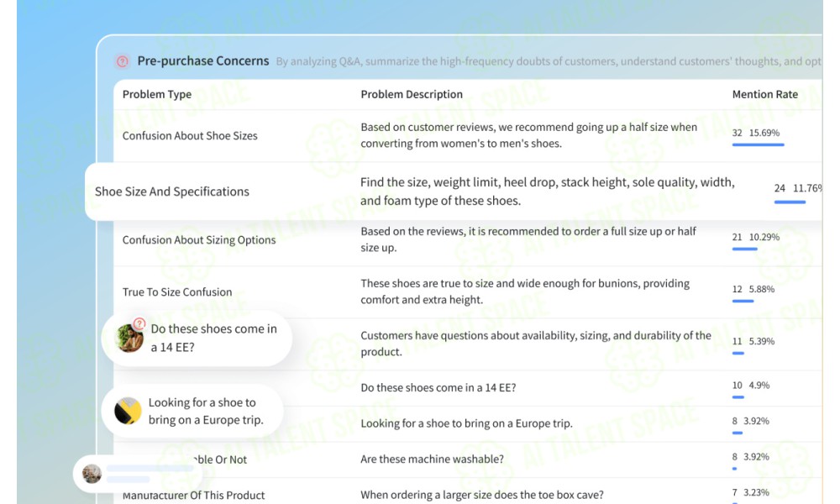
Task: Click the toe box cave question description
Action: point(482,495)
